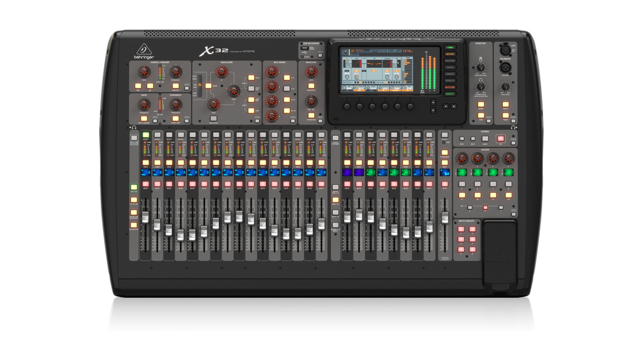Select the green Ch 1-16 input layer button
This screenshot has height=362, width=644.
pyautogui.click(x=134, y=187)
